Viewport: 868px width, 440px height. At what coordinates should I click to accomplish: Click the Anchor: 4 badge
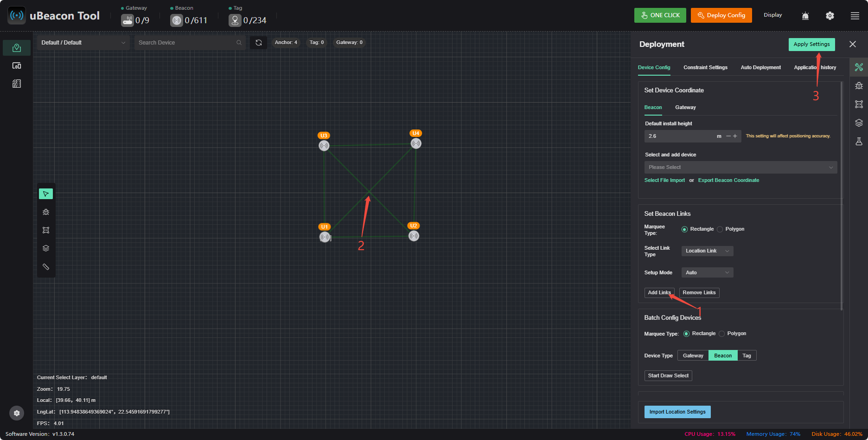pyautogui.click(x=286, y=42)
